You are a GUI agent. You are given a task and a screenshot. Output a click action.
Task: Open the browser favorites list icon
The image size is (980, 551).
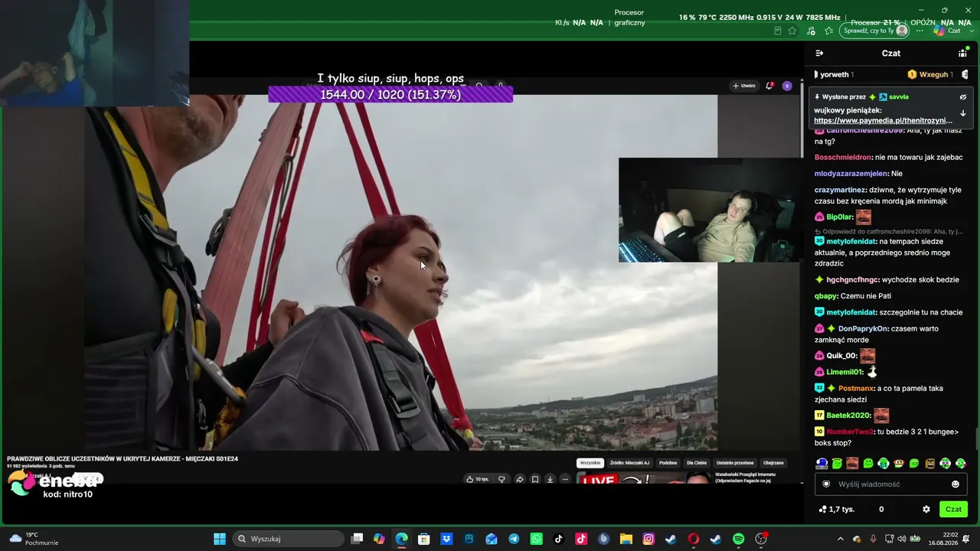(x=828, y=31)
